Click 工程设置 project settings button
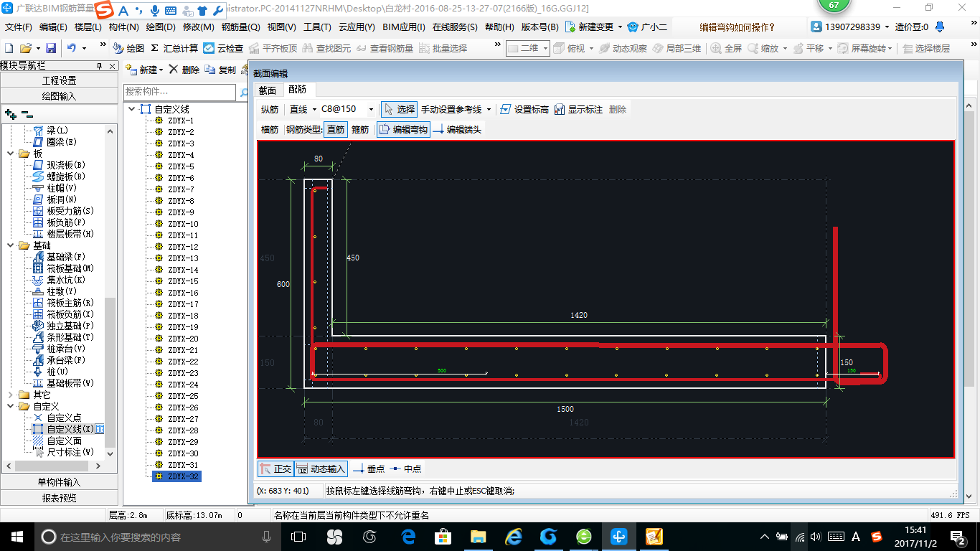The height and width of the screenshot is (551, 980). (59, 80)
